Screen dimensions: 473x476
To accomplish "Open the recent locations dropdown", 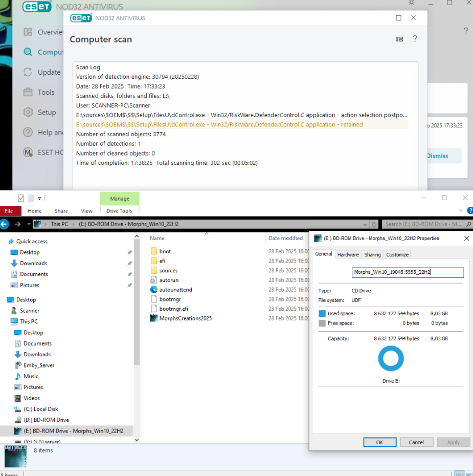I will (x=29, y=224).
